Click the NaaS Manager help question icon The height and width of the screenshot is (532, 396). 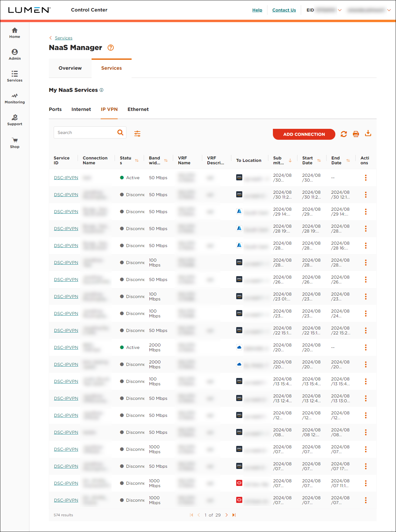point(111,48)
